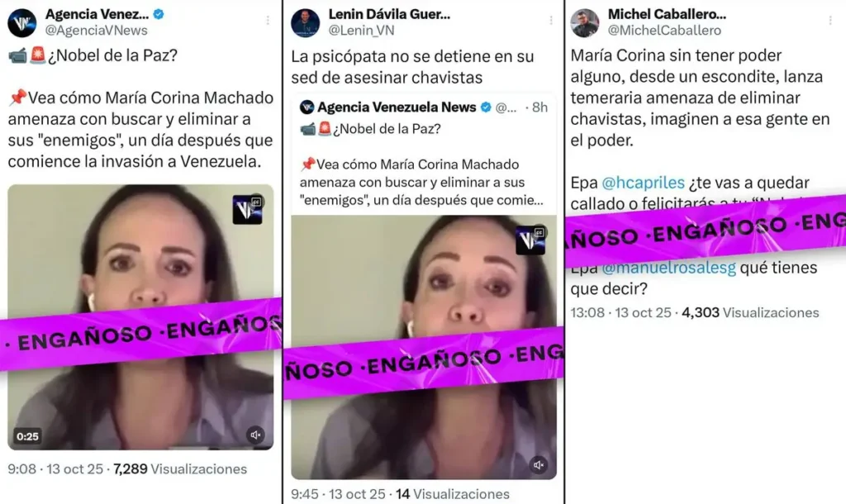Click the 0:25 video duration badge
This screenshot has width=846, height=504.
[x=27, y=436]
